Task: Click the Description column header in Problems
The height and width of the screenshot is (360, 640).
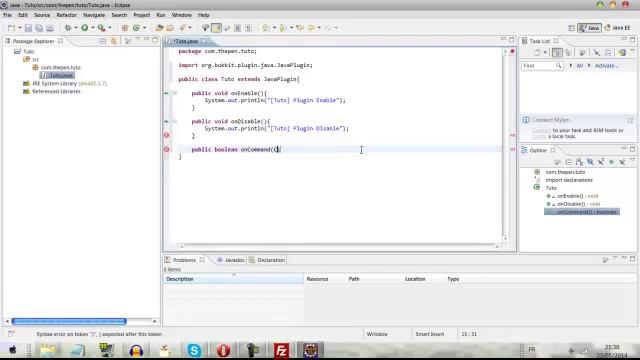Action: (234, 279)
